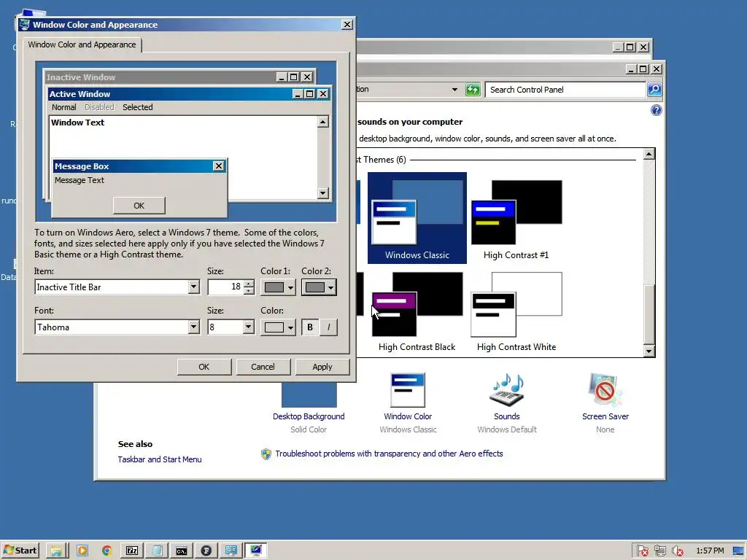Viewport: 747px width, 560px height.
Task: Open the Notepad taskbar icon
Action: (x=157, y=551)
